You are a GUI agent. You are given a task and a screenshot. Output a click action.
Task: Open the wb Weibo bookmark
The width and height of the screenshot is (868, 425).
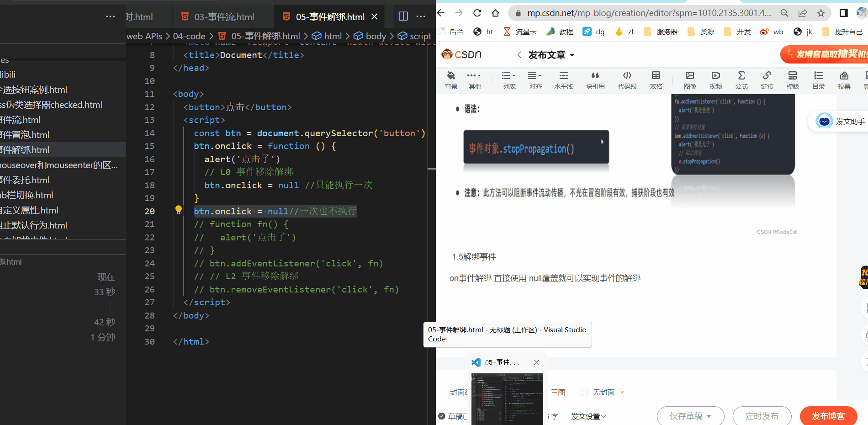pyautogui.click(x=771, y=32)
